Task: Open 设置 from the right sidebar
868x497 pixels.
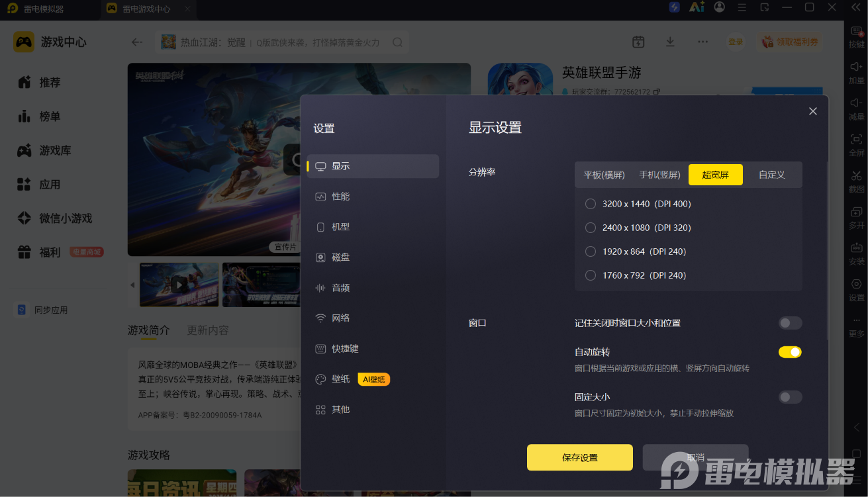Action: 856,290
